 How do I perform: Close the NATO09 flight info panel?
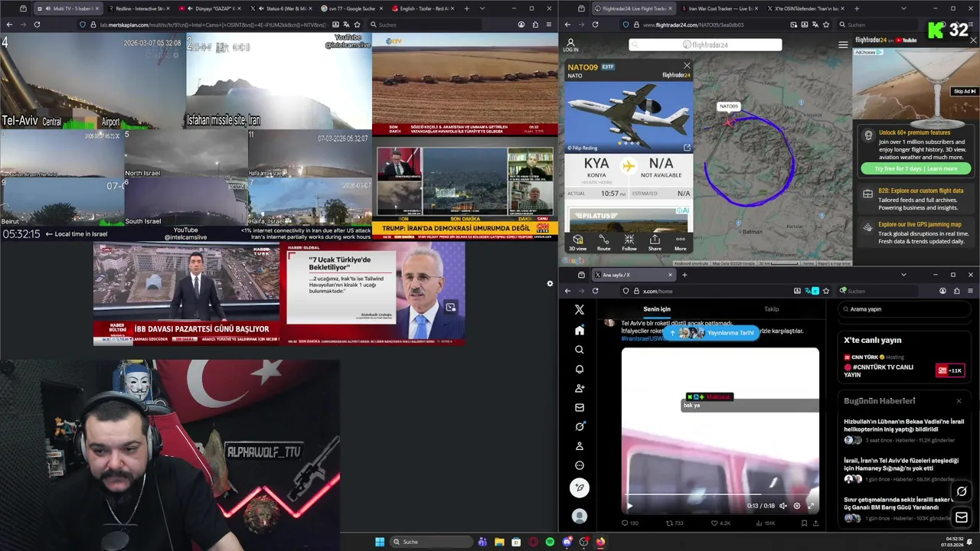click(687, 66)
